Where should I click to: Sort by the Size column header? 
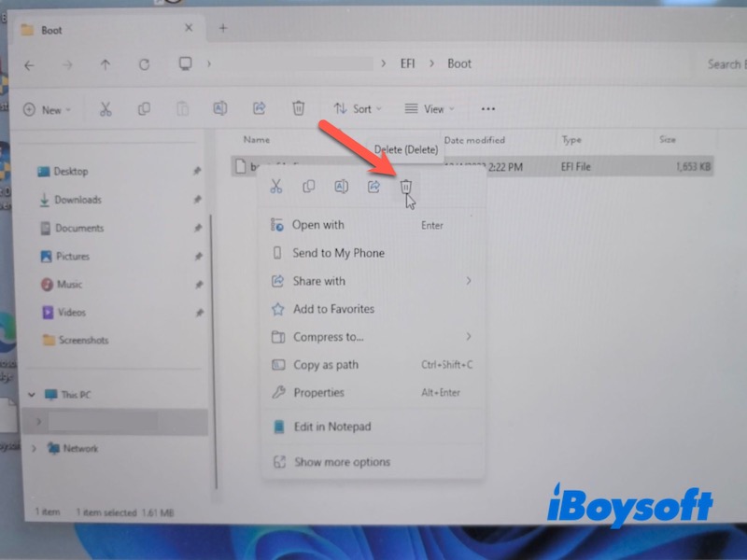(x=667, y=139)
